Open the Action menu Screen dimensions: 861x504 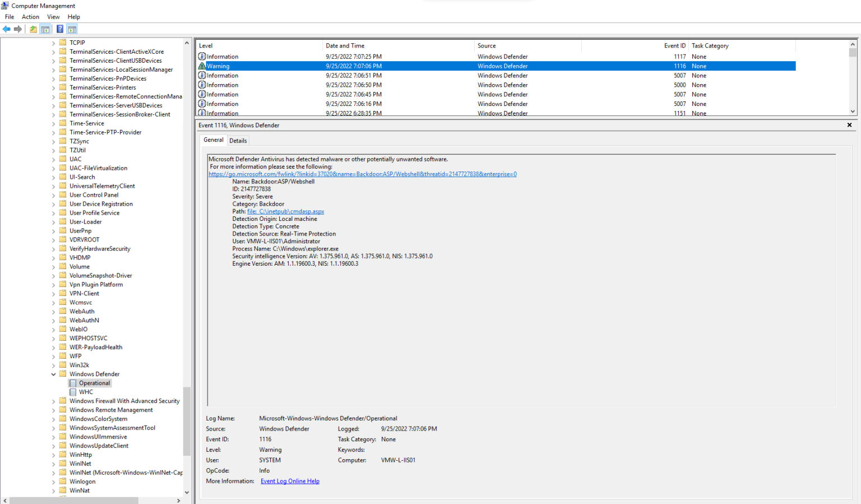[x=30, y=16]
